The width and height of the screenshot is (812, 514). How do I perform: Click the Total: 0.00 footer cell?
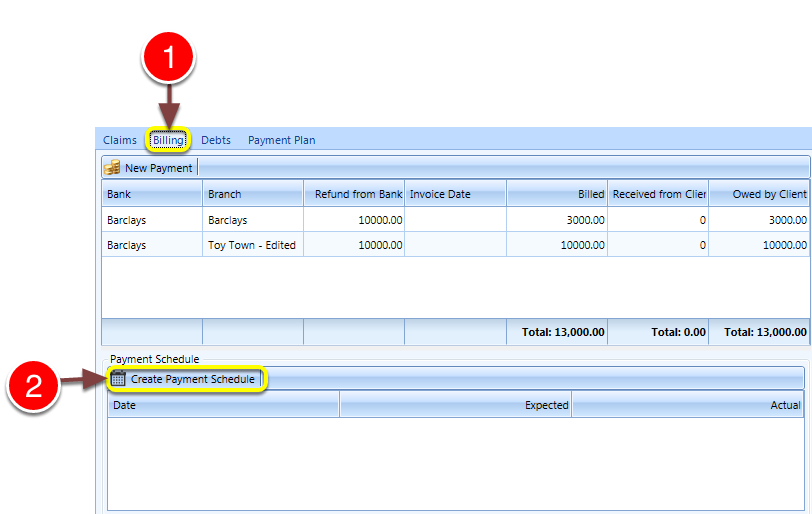pos(658,332)
